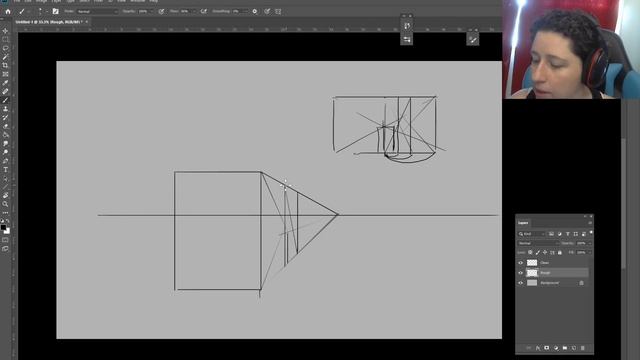Select the Move tool
The image size is (640, 360).
[5, 31]
